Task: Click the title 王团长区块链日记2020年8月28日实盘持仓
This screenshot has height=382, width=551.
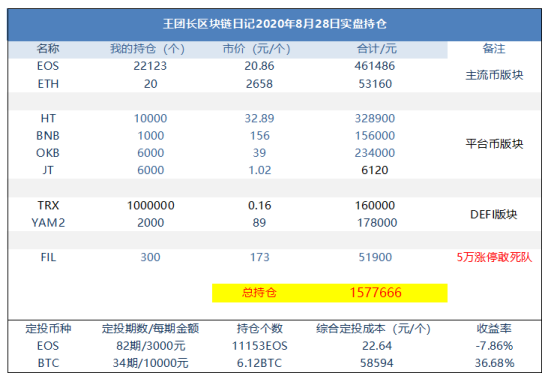Action: tap(274, 24)
